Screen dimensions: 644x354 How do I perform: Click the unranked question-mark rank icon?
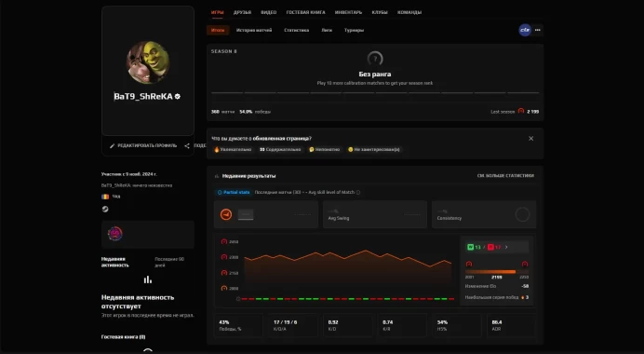[375, 59]
